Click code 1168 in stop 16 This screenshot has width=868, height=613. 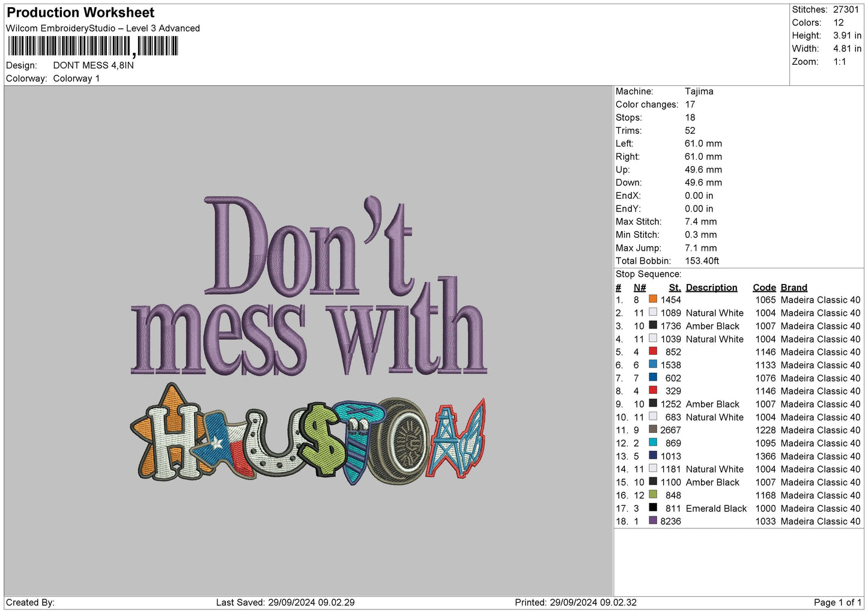tap(765, 495)
